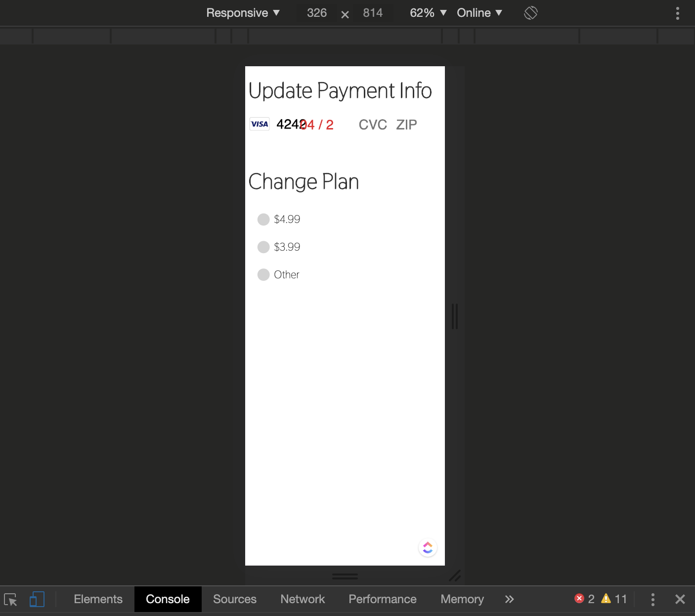Image resolution: width=695 pixels, height=616 pixels.
Task: Click the Update Payment Info heading
Action: tap(340, 91)
